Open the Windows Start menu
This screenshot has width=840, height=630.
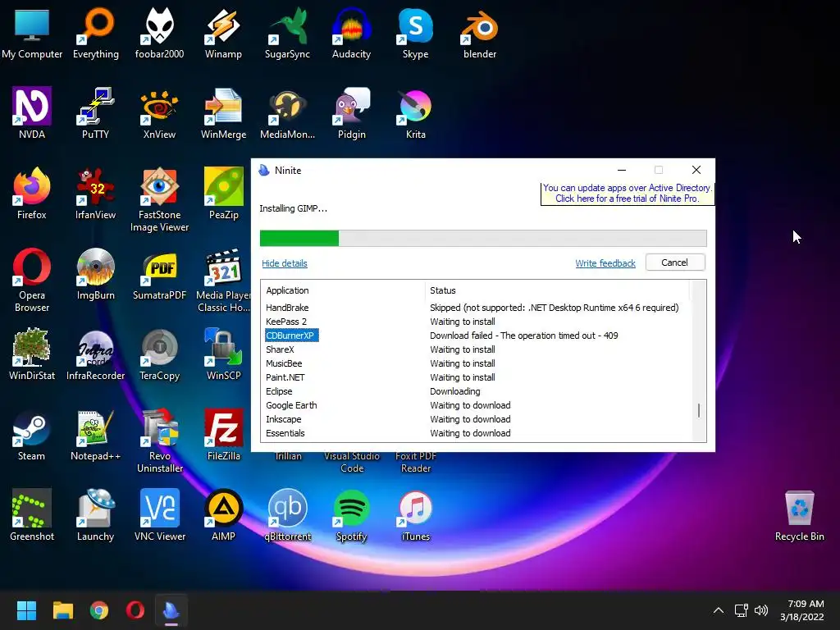click(26, 610)
